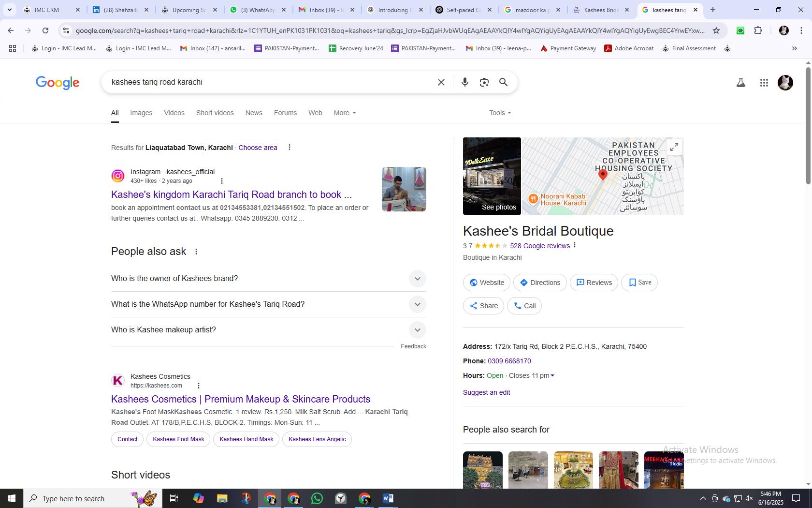This screenshot has height=508, width=812.
Task: Open the News results tab
Action: 254,113
